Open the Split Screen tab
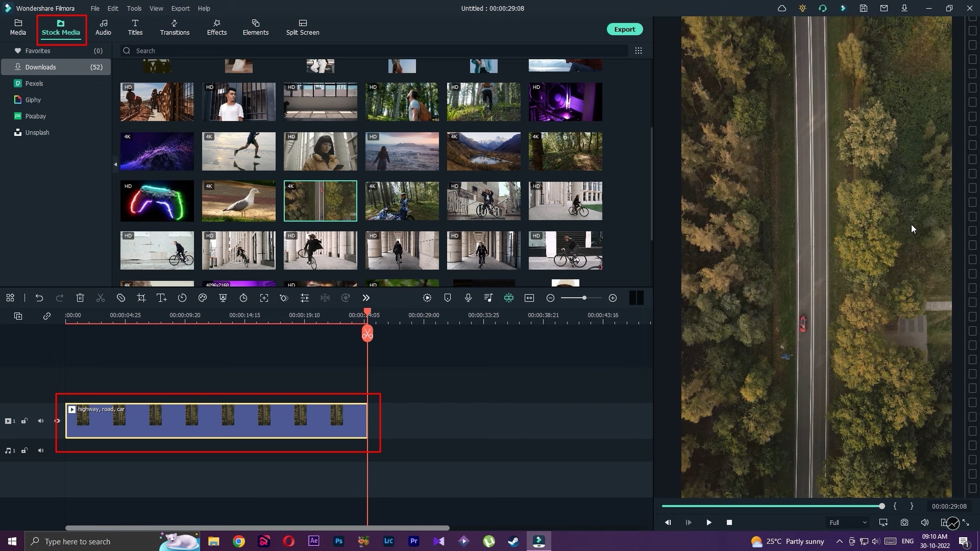Image resolution: width=980 pixels, height=551 pixels. [x=303, y=28]
